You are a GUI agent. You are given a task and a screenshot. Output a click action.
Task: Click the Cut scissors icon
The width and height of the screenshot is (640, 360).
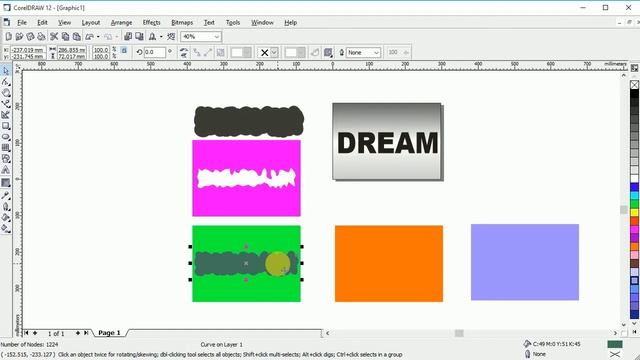(54, 37)
